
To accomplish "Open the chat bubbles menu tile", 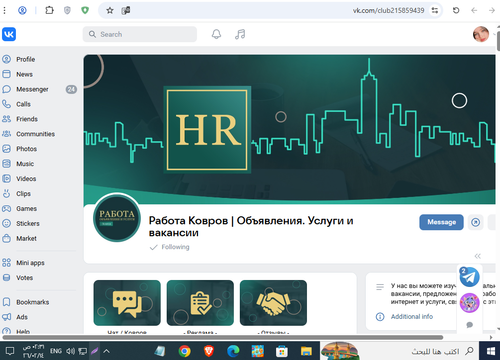I will (127, 303).
